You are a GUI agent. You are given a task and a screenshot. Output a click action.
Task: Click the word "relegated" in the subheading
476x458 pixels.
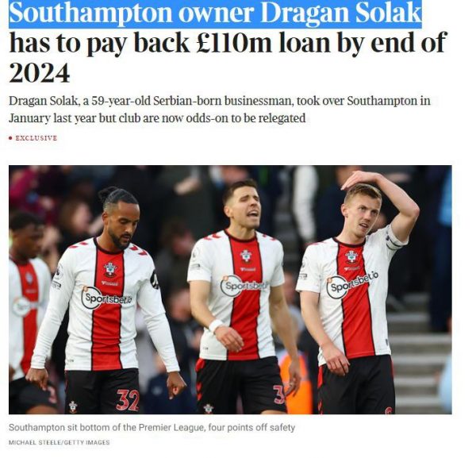point(282,118)
